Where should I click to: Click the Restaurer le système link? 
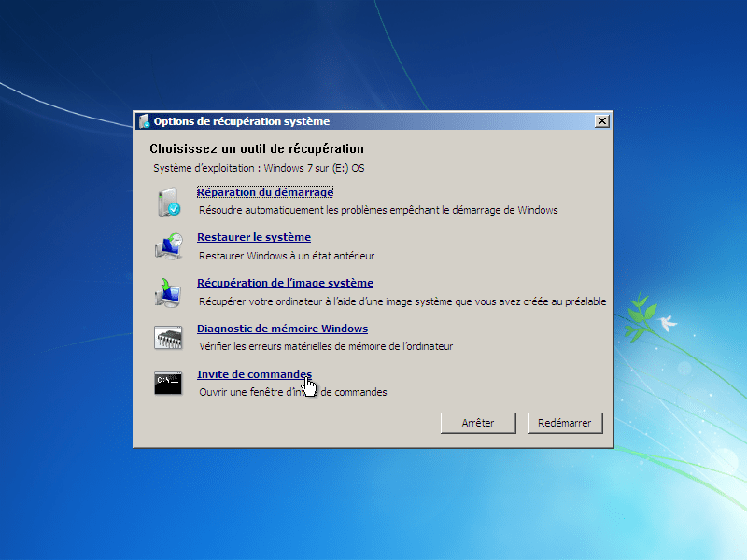point(254,237)
